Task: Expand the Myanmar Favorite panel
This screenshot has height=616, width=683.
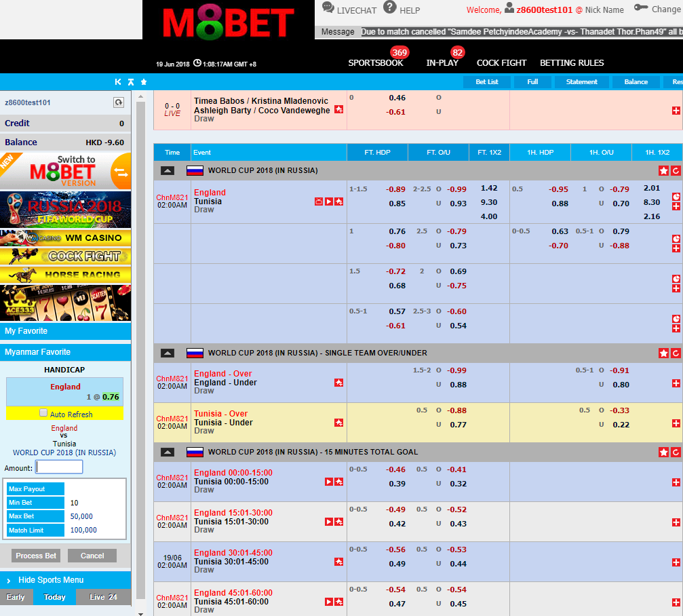Action: tap(65, 352)
